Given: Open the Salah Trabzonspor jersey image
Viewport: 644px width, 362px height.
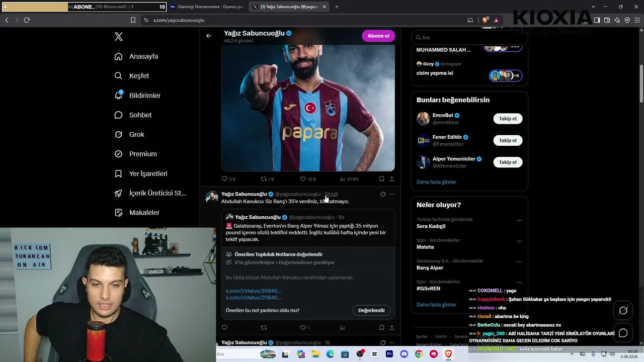Looking at the screenshot, I should pos(308,108).
